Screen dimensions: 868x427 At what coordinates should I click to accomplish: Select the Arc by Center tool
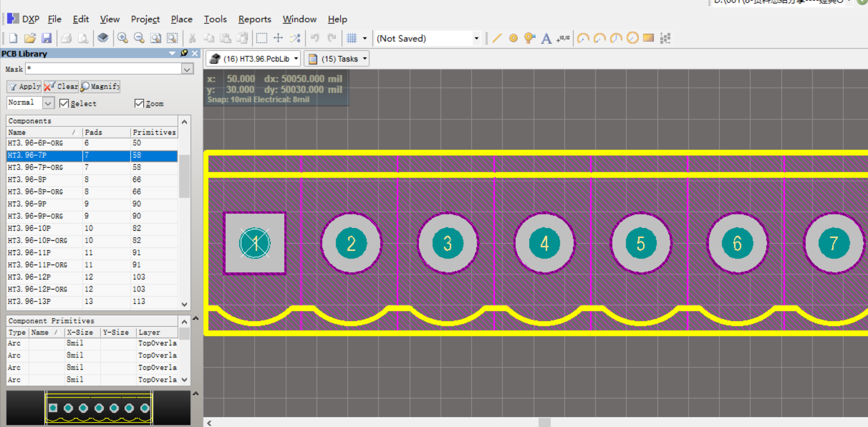tap(583, 38)
